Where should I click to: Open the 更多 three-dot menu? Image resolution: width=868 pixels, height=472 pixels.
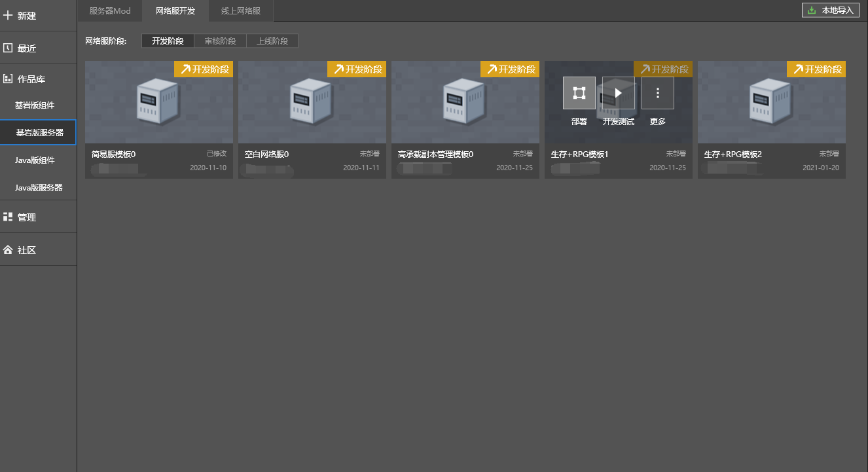[658, 93]
